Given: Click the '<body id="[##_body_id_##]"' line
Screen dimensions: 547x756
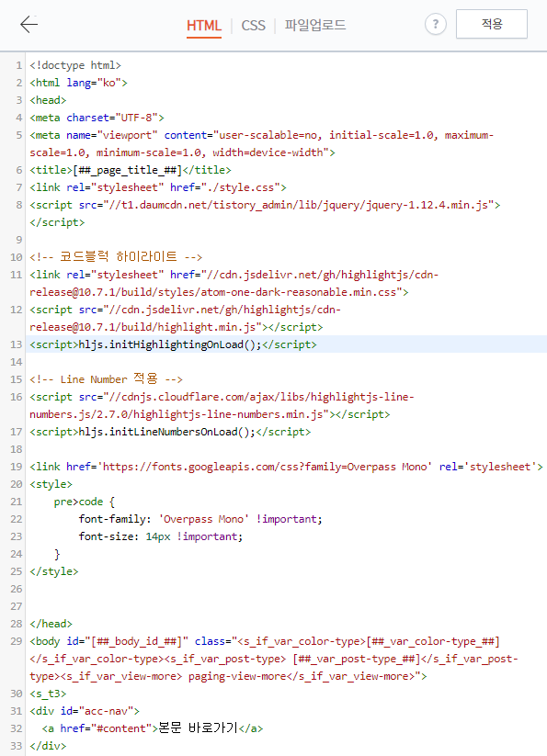Looking at the screenshot, I should click(x=265, y=641).
